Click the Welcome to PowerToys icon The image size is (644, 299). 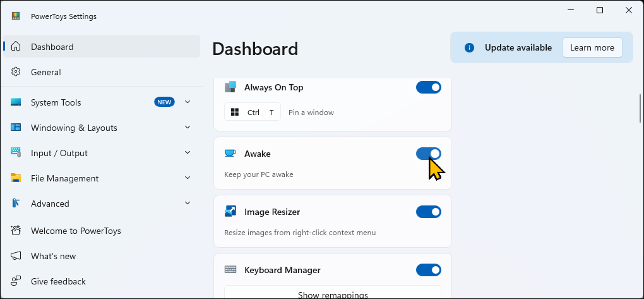point(16,230)
